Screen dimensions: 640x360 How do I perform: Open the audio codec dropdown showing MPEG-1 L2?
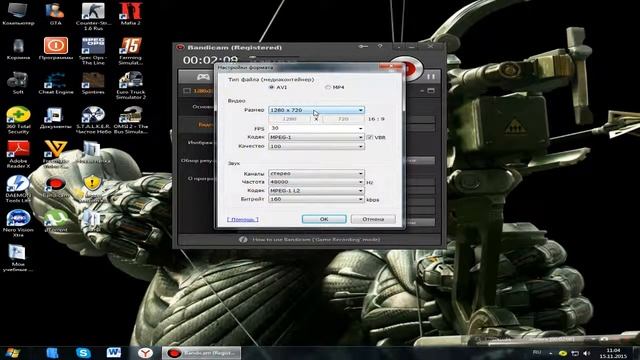click(x=316, y=191)
